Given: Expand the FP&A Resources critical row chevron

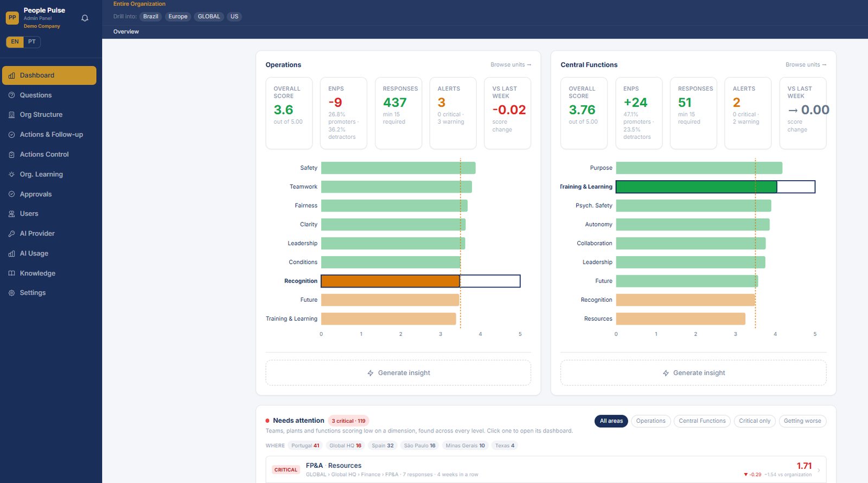Looking at the screenshot, I should (x=819, y=470).
